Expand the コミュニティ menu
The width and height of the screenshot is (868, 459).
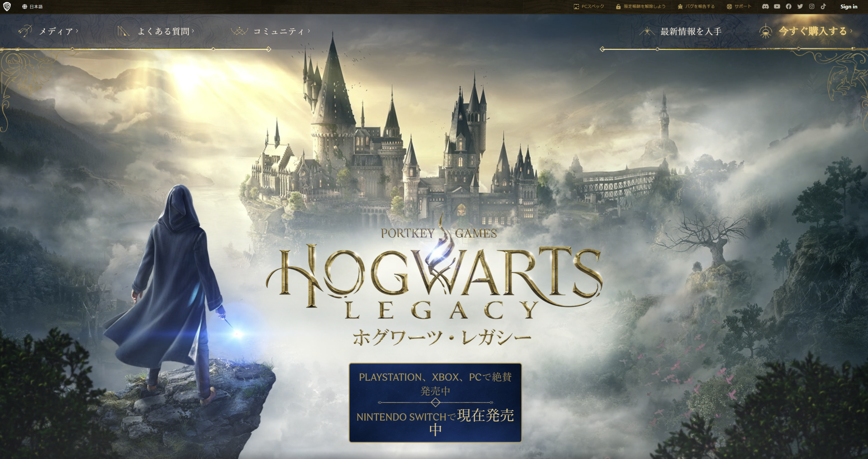point(278,31)
